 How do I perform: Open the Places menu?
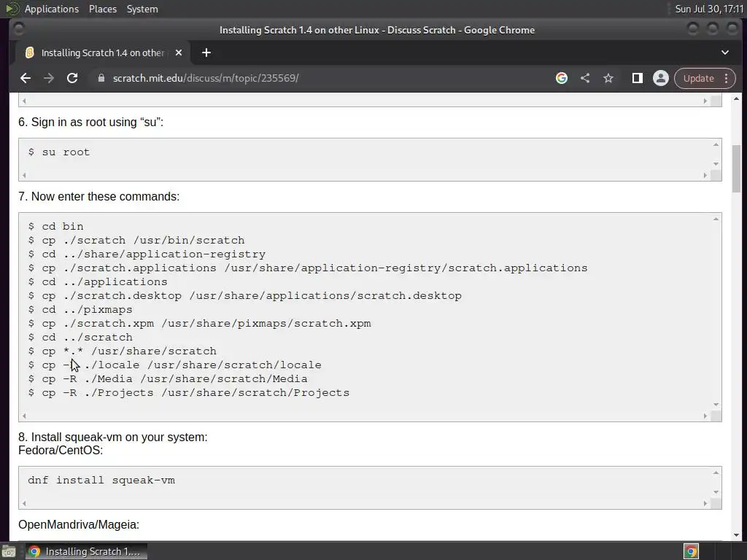(103, 9)
